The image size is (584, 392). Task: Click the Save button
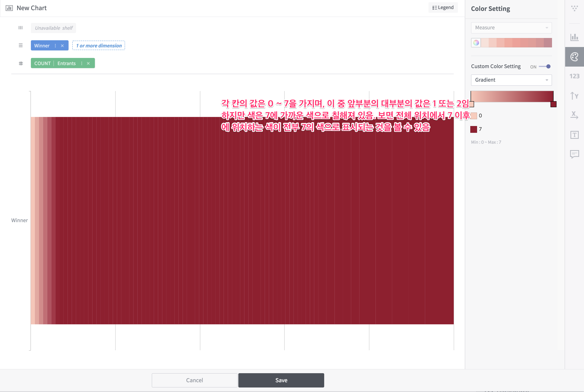point(281,380)
